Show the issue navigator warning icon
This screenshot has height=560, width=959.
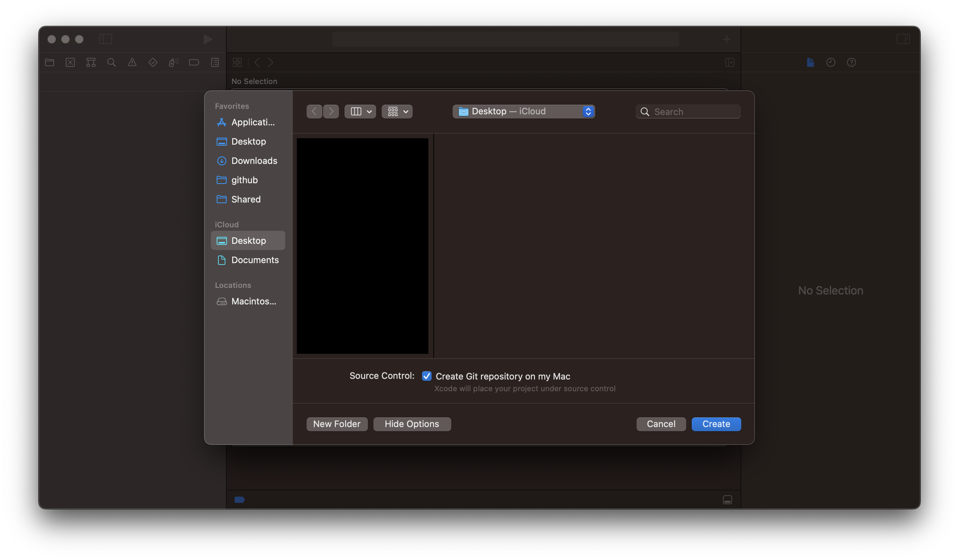[x=132, y=62]
